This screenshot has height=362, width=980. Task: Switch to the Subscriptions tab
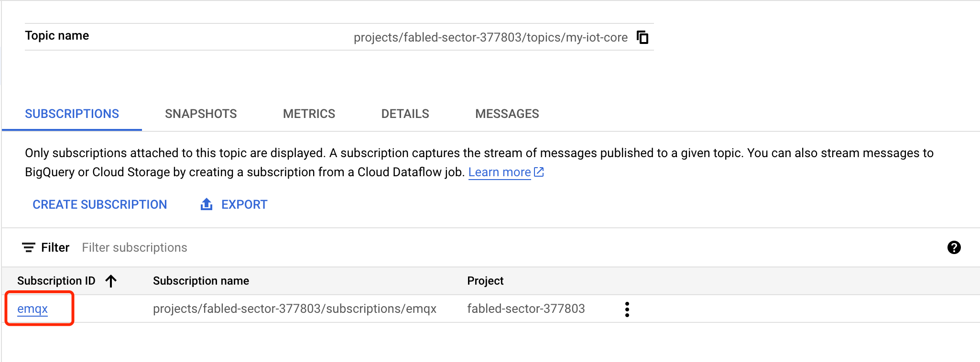tap(72, 114)
